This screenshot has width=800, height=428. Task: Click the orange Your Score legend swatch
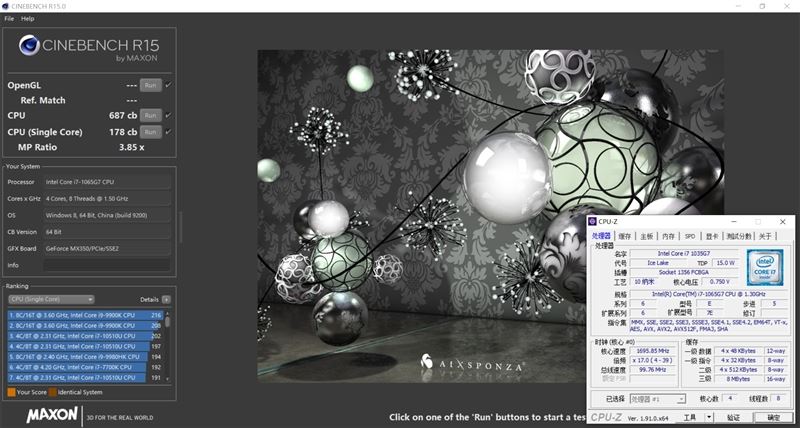11,392
